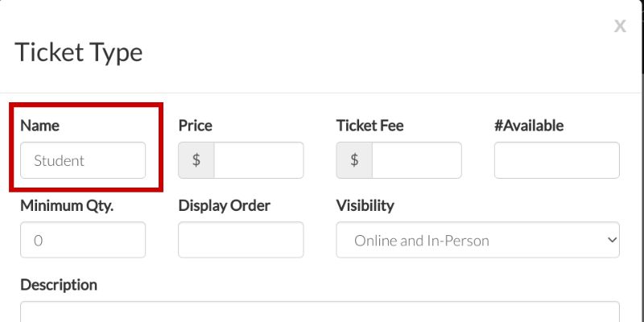Viewport: 644px width, 322px height.
Task: Focus the Price amount input
Action: tap(258, 160)
